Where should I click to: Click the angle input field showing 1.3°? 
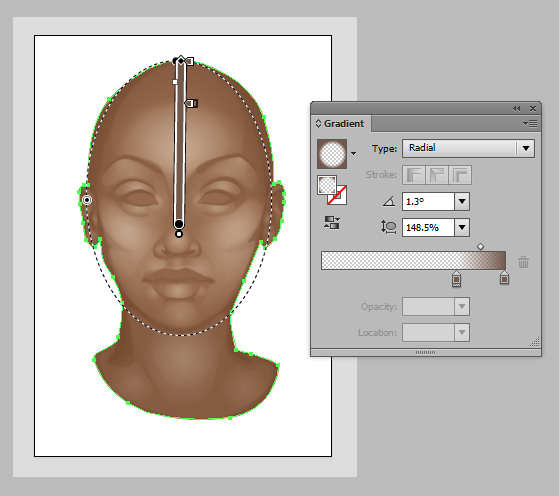[x=429, y=201]
